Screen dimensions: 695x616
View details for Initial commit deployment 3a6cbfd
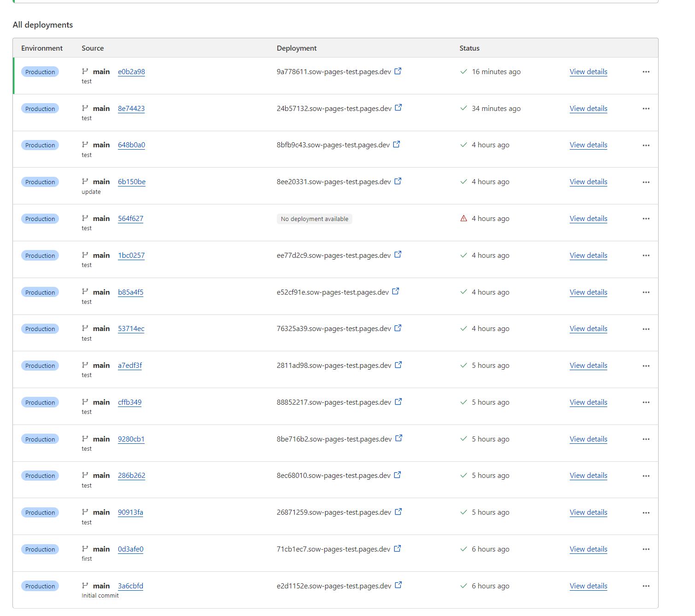pyautogui.click(x=588, y=586)
